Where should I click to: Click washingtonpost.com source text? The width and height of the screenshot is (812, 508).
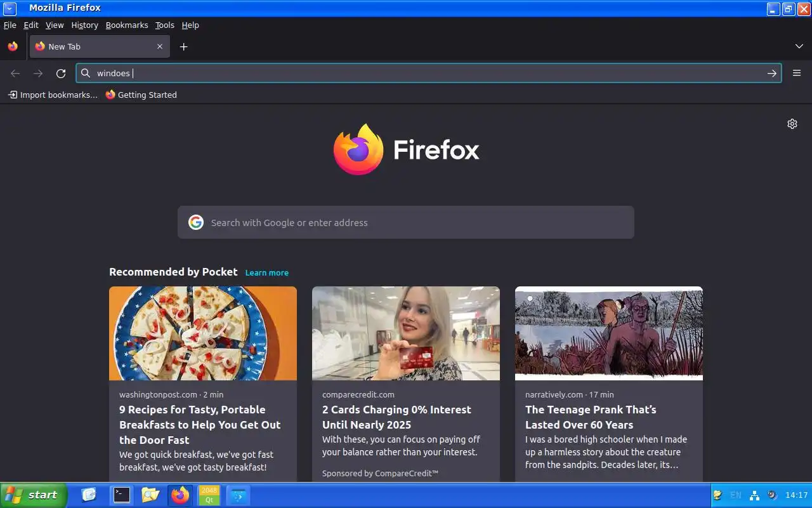click(x=158, y=394)
